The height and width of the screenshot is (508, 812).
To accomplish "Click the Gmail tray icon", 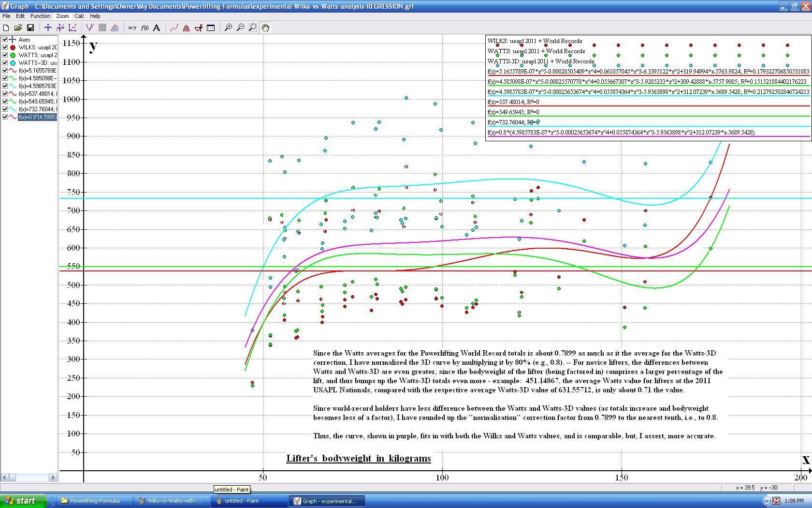I will [776, 501].
